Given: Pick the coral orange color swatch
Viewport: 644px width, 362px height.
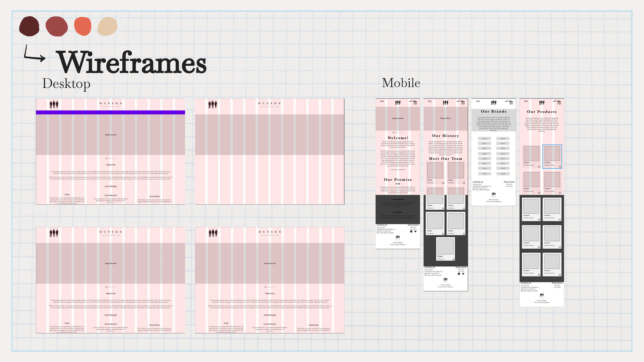Looking at the screenshot, I should (83, 26).
